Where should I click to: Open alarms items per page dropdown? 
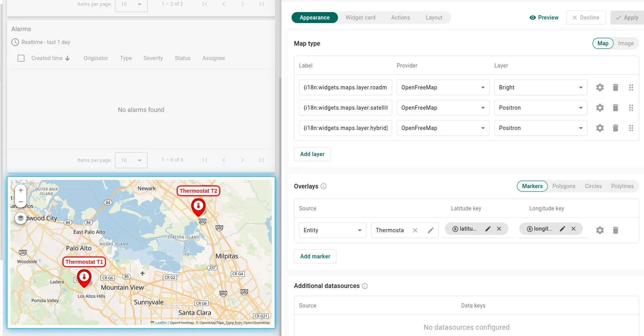(131, 160)
